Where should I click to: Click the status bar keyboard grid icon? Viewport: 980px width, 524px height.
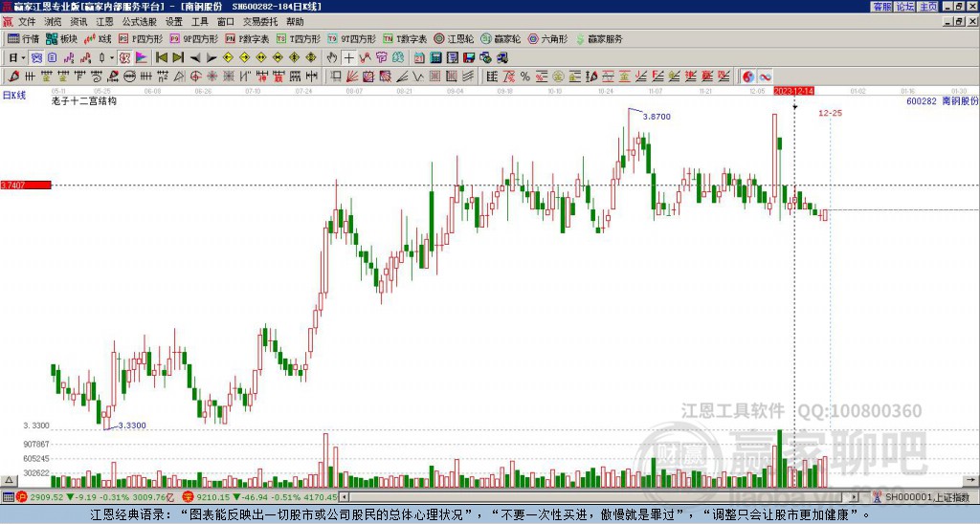click(8, 497)
